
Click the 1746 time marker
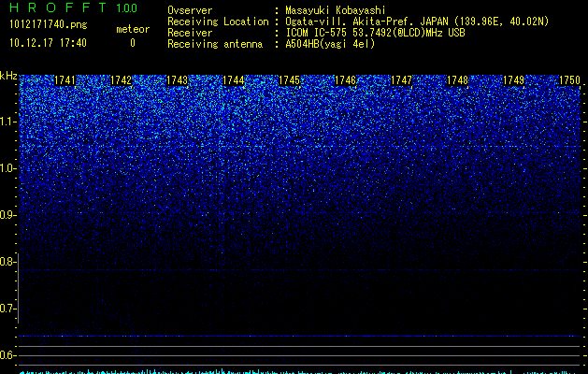point(345,80)
